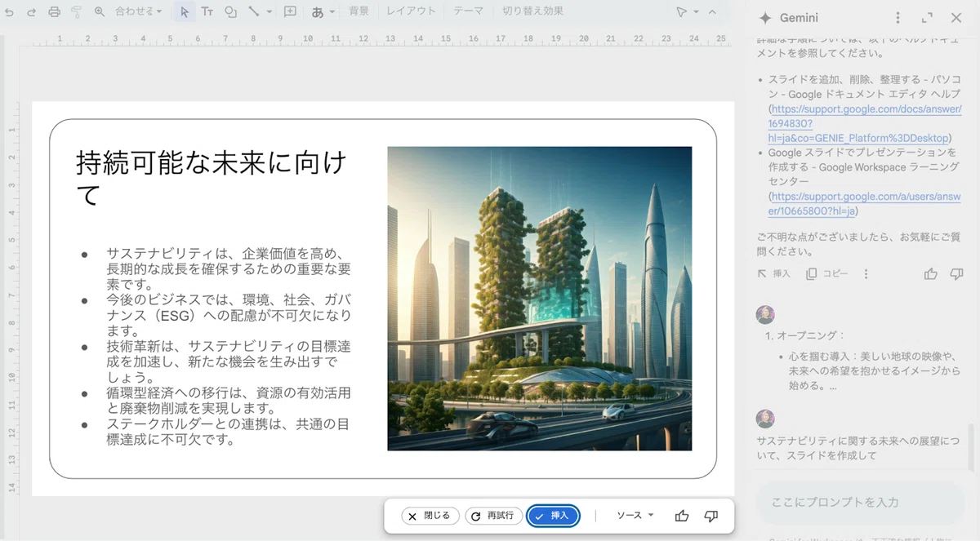Image resolution: width=980 pixels, height=541 pixels.
Task: Open the response's more options dots
Action: click(866, 274)
